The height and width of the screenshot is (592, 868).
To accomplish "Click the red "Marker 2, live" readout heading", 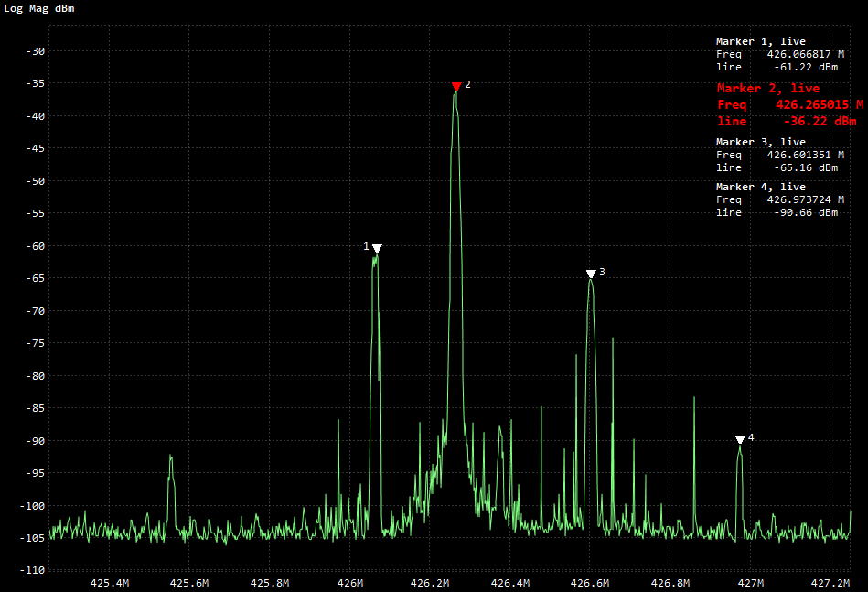I will pyautogui.click(x=767, y=89).
